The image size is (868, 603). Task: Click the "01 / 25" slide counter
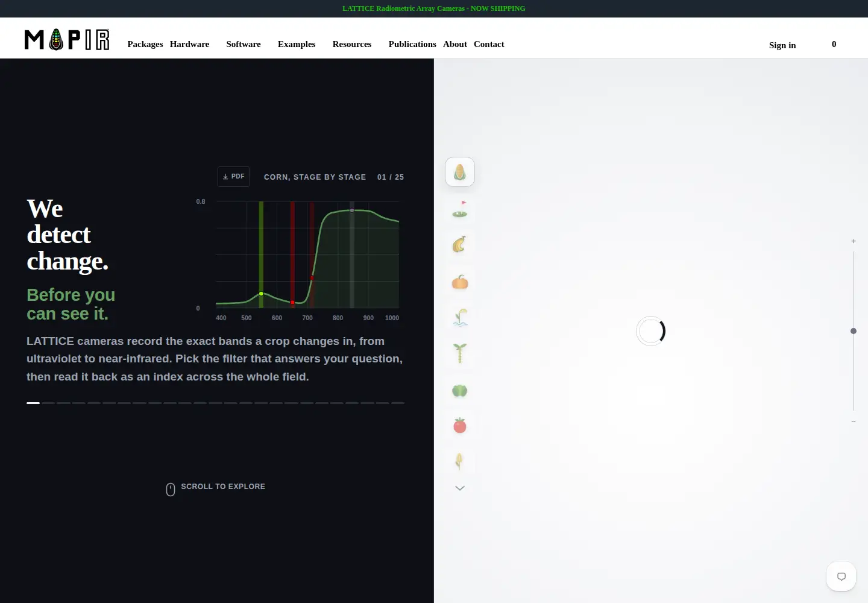[x=391, y=177]
